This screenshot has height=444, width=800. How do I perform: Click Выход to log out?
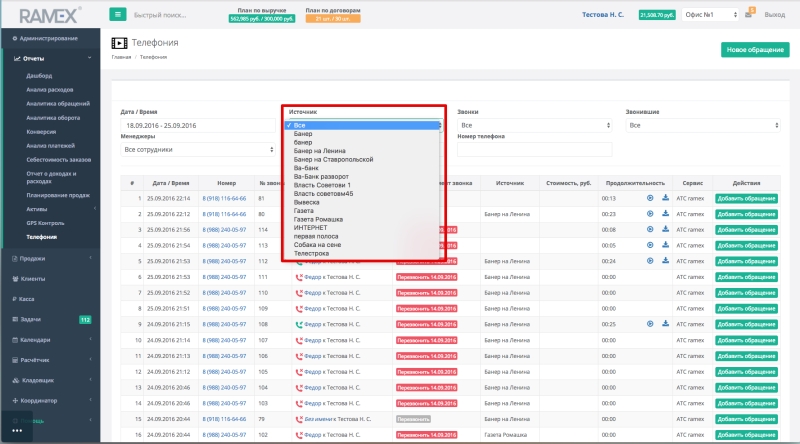coord(774,15)
